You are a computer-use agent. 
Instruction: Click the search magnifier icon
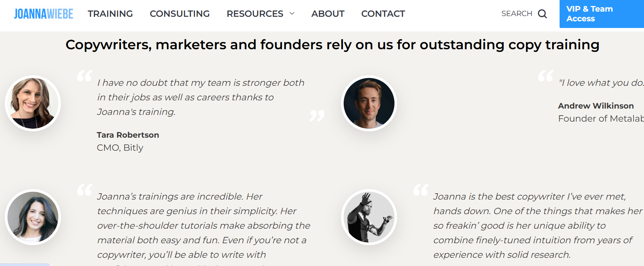(542, 14)
